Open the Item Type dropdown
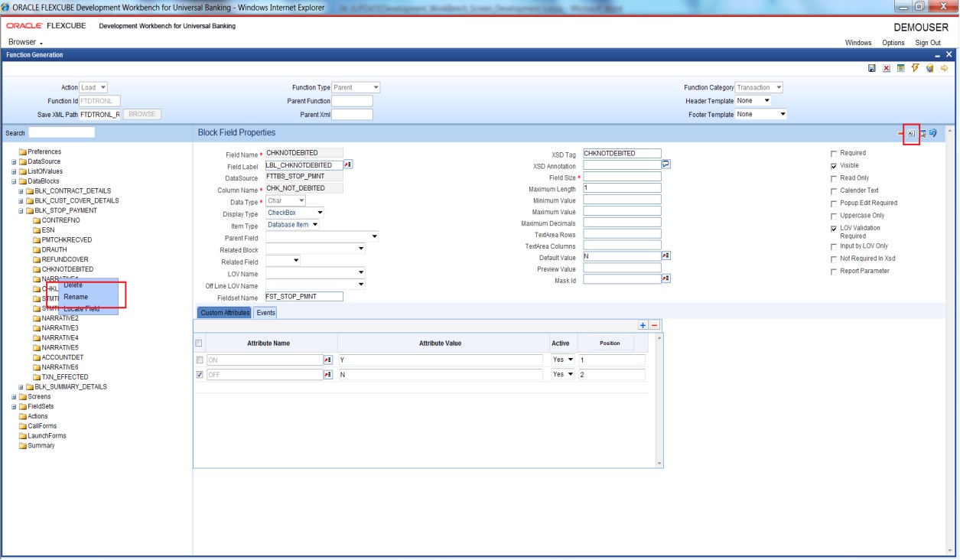 292,225
